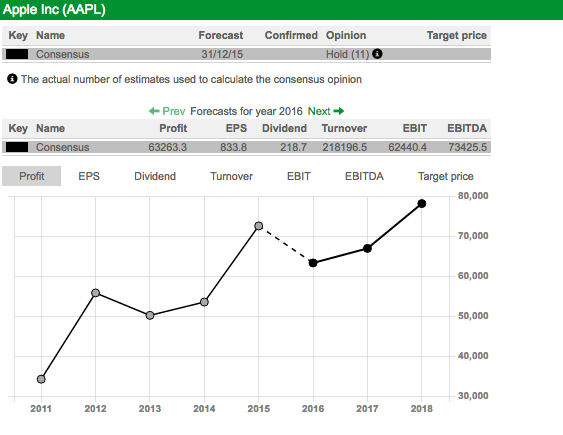563x435 pixels.
Task: Open the EBIT chart tab
Action: click(x=299, y=176)
